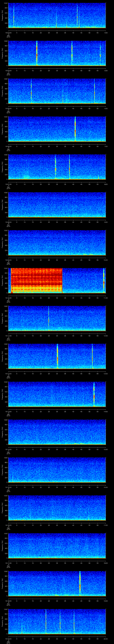Open the quiet 16:14 spectrogram panel
The width and height of the screenshot is (114, 644).
click(x=57, y=432)
